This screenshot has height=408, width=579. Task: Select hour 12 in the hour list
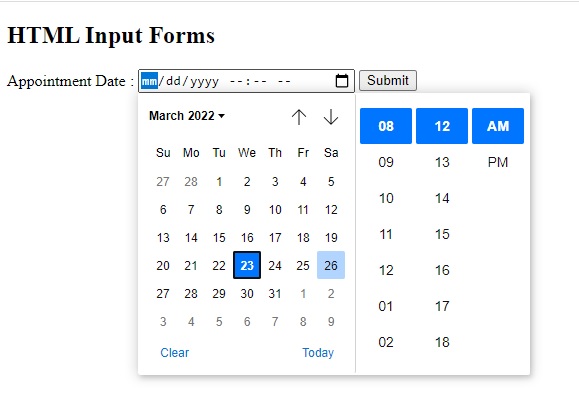386,270
